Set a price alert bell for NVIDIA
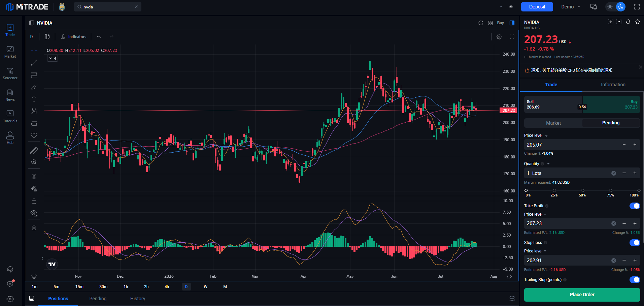 (628, 22)
